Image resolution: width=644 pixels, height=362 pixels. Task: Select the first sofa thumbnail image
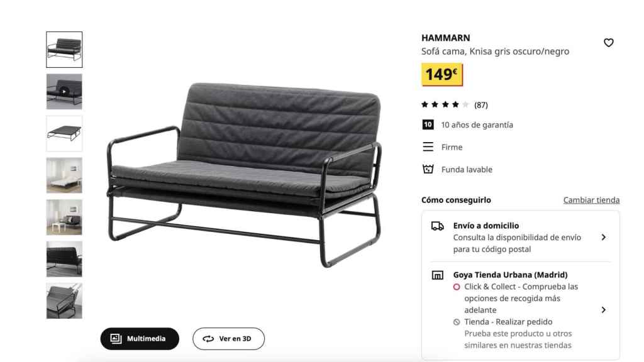(64, 50)
